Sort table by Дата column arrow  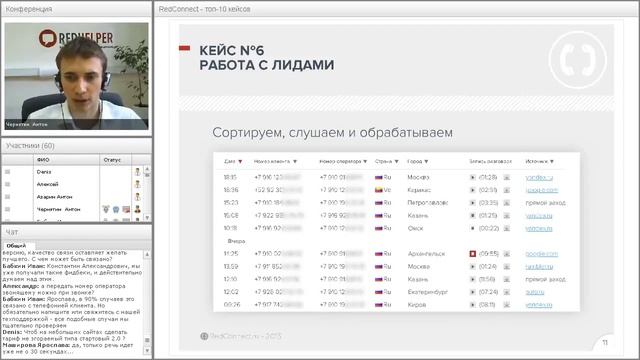pyautogui.click(x=240, y=162)
